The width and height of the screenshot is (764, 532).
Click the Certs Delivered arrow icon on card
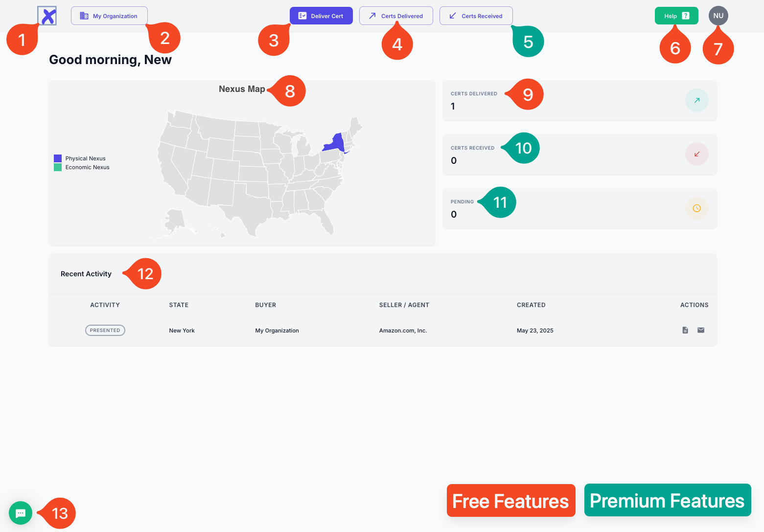[x=696, y=100]
